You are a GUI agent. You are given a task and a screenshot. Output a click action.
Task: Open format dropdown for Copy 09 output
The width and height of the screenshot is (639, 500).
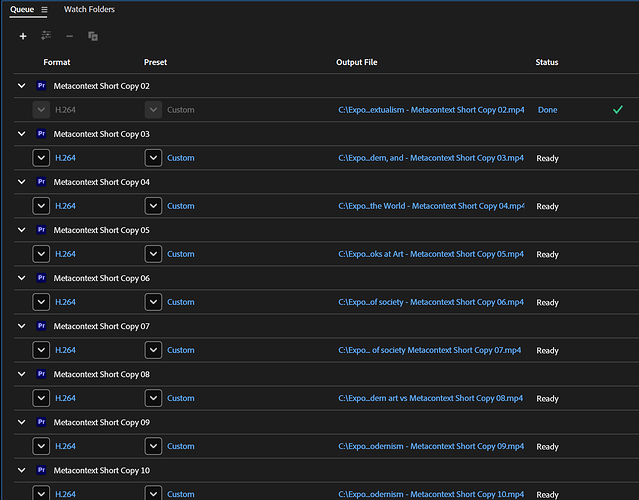coord(41,446)
